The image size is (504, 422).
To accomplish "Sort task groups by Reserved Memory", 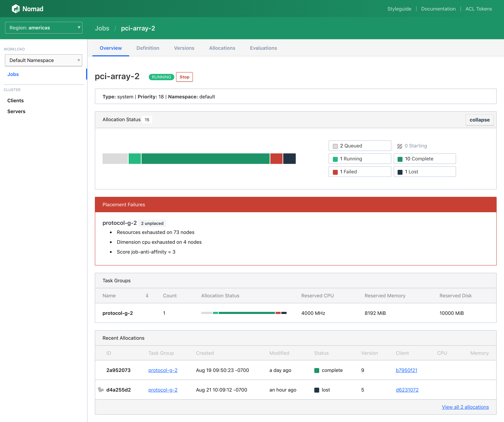I will click(x=385, y=296).
